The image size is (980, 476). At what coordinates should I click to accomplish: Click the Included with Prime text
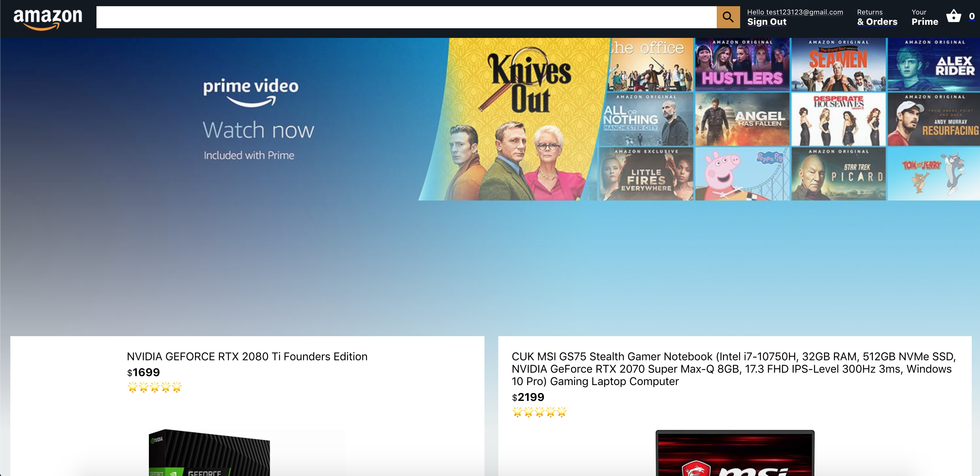pos(249,155)
